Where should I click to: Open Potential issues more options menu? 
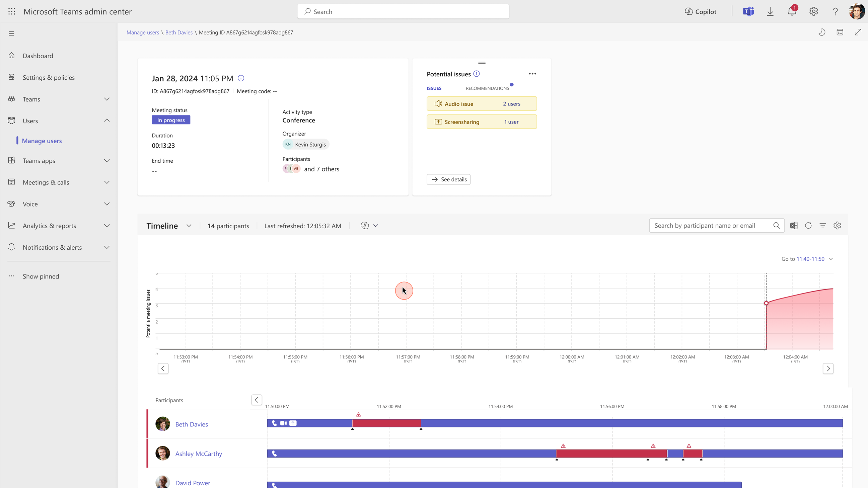[x=532, y=74]
